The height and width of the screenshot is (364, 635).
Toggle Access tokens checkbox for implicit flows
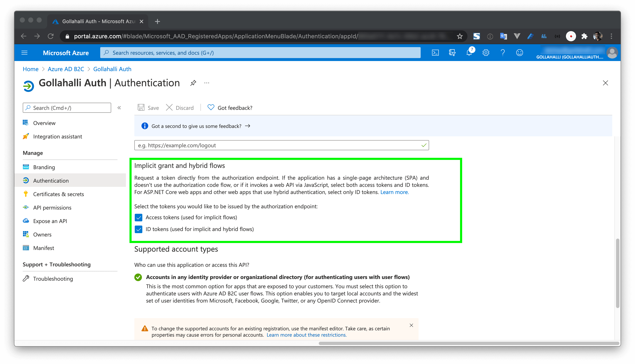pos(139,217)
